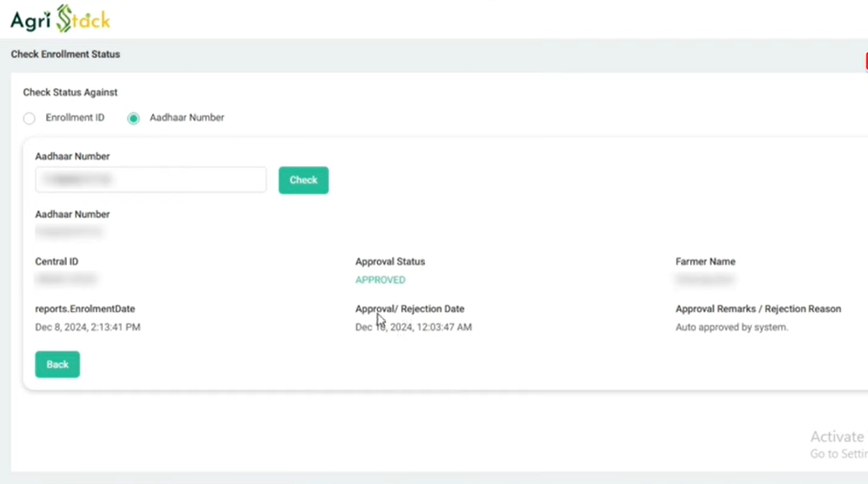Click the Approval/ Rejection Date label
Screen dimensions: 868x484
click(410, 309)
